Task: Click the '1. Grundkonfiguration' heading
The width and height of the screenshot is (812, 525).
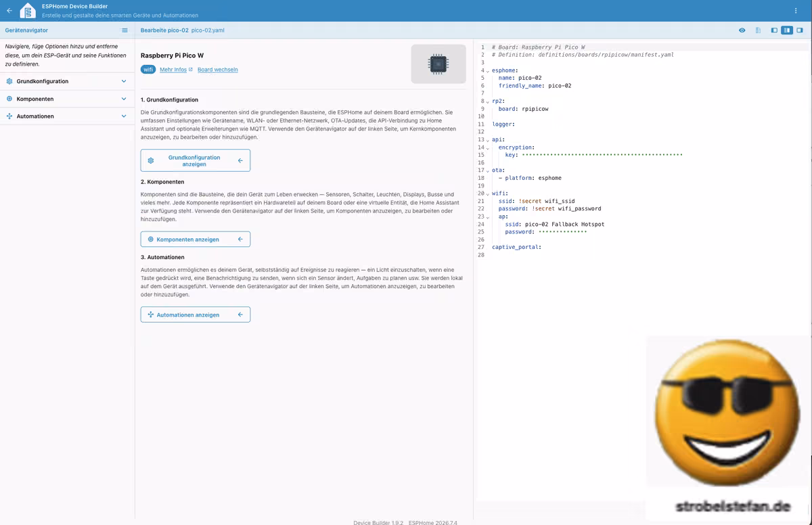Action: (169, 99)
